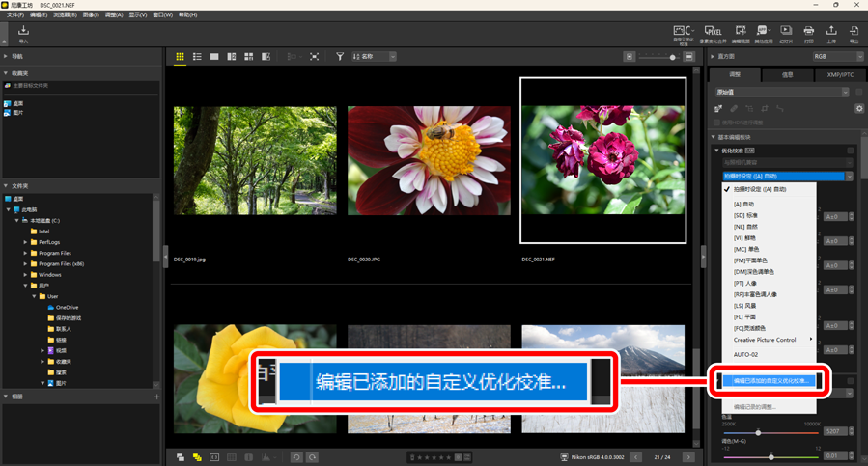
Task: Choose [PT] 人像 from picture control list
Action: [x=747, y=283]
